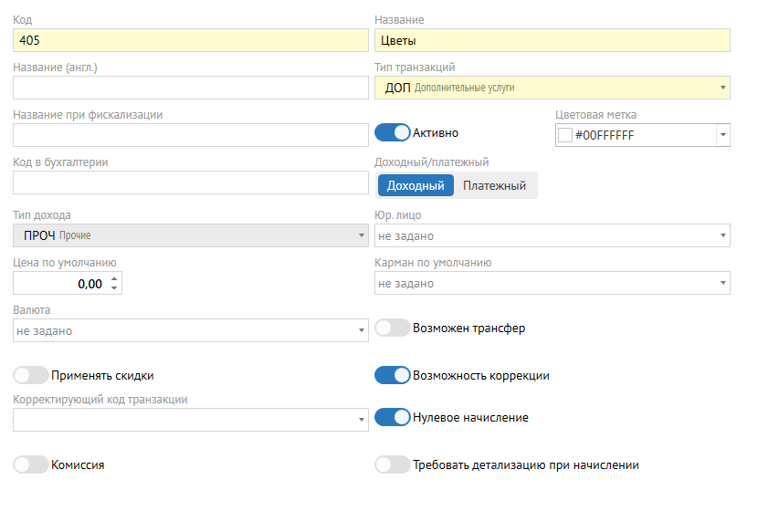The width and height of the screenshot is (768, 532).
Task: Click the white color swatch in Цветовая метка
Action: tap(565, 135)
